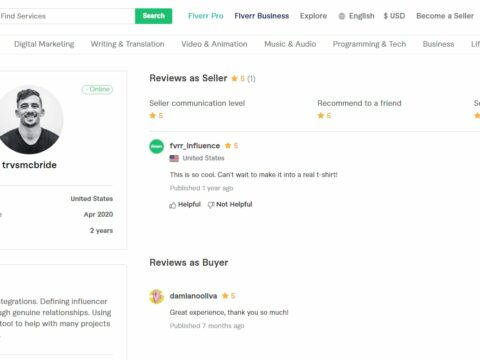
Task: Click the trvsmcbride profile photo
Action: 30,119
